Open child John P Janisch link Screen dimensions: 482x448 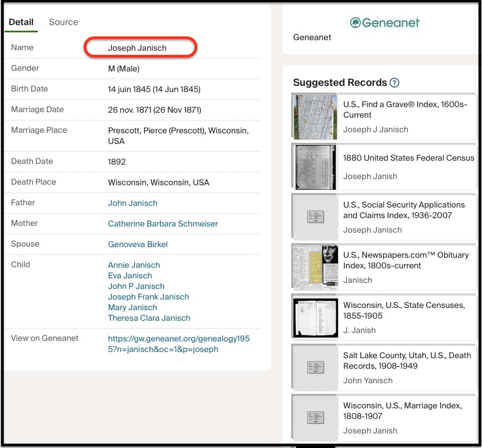[x=136, y=286]
